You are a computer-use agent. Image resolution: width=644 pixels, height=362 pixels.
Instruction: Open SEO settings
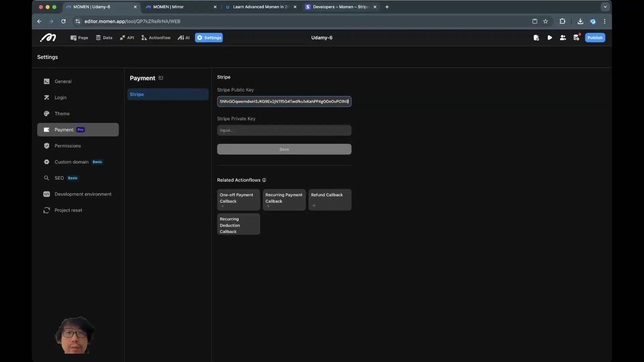click(x=78, y=178)
